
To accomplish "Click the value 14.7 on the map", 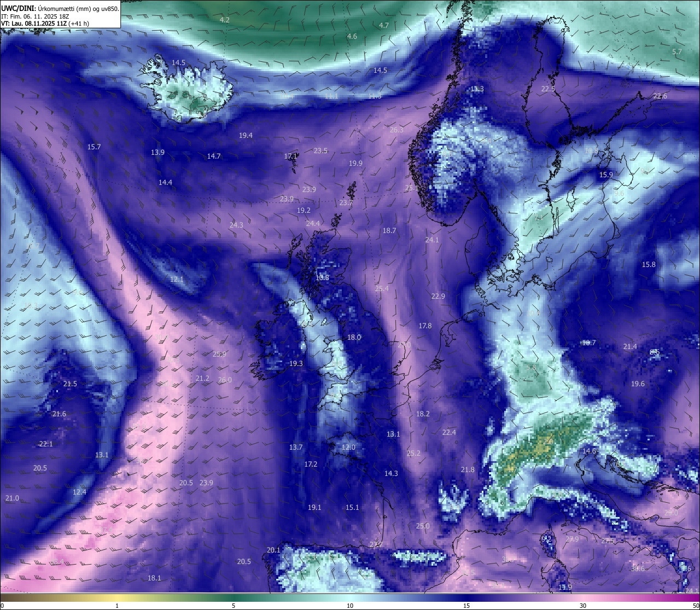I will 214,156.
